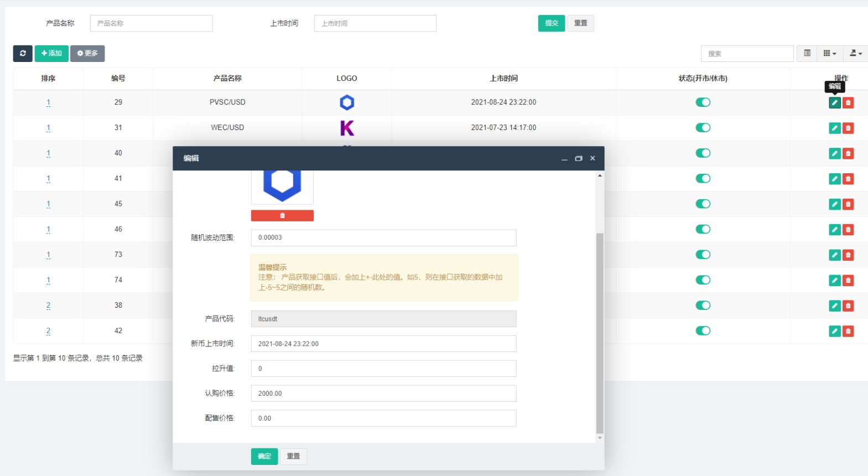Click the refresh table icon button

[23, 54]
